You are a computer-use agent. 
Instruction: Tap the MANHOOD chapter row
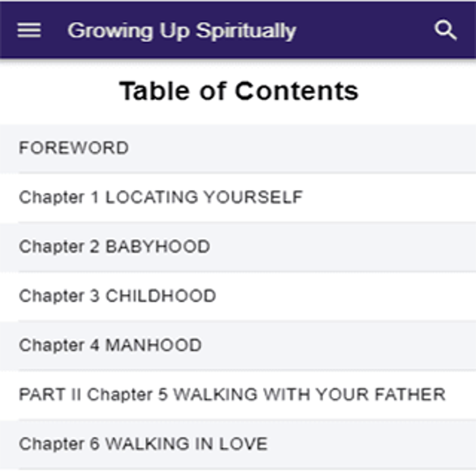click(238, 346)
